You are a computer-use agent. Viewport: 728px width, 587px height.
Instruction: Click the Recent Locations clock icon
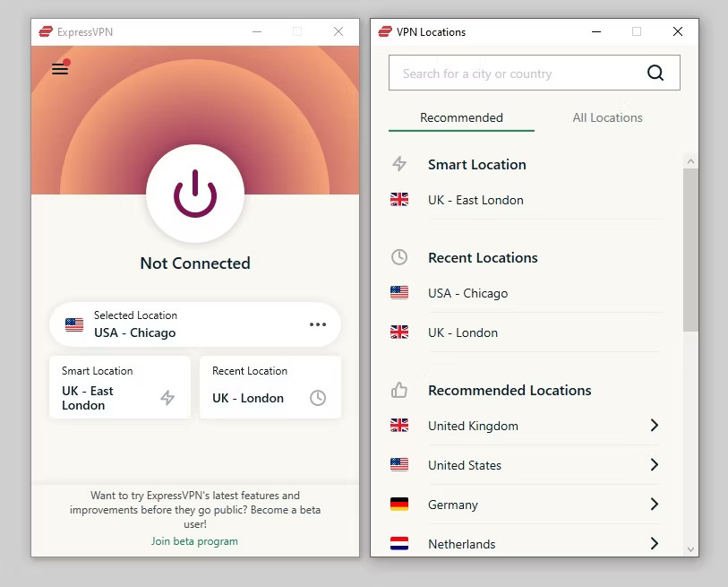[398, 257]
